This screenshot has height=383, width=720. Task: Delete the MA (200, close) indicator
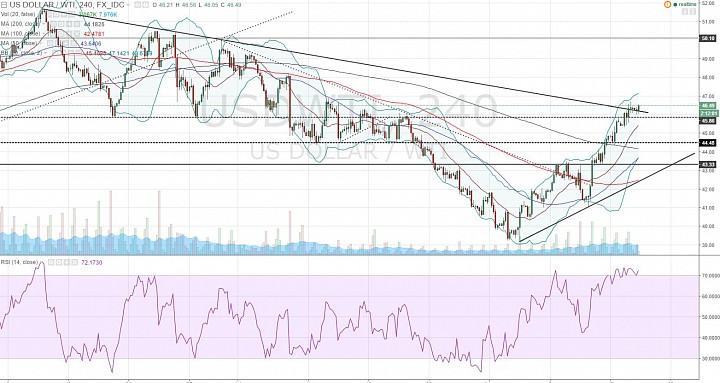point(77,24)
